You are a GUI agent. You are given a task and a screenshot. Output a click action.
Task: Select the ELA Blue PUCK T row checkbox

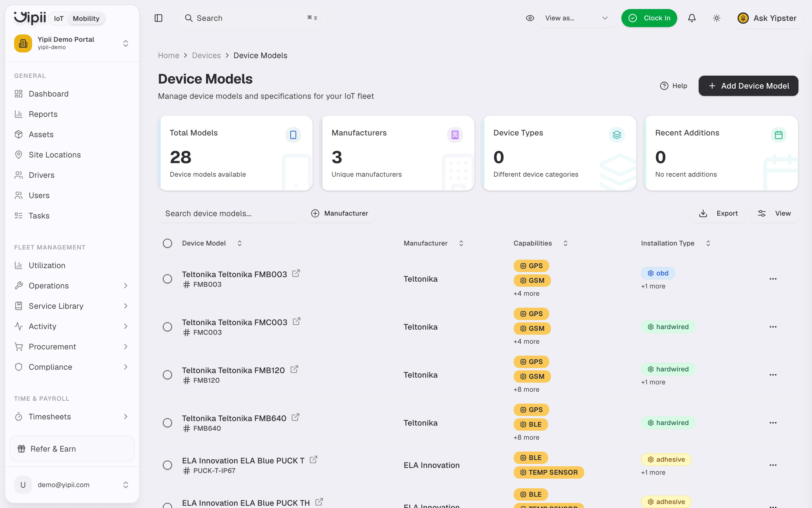tap(167, 465)
